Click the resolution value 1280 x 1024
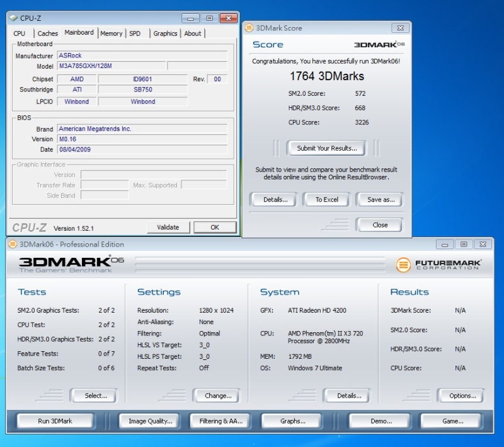This screenshot has height=447, width=504. (x=216, y=310)
